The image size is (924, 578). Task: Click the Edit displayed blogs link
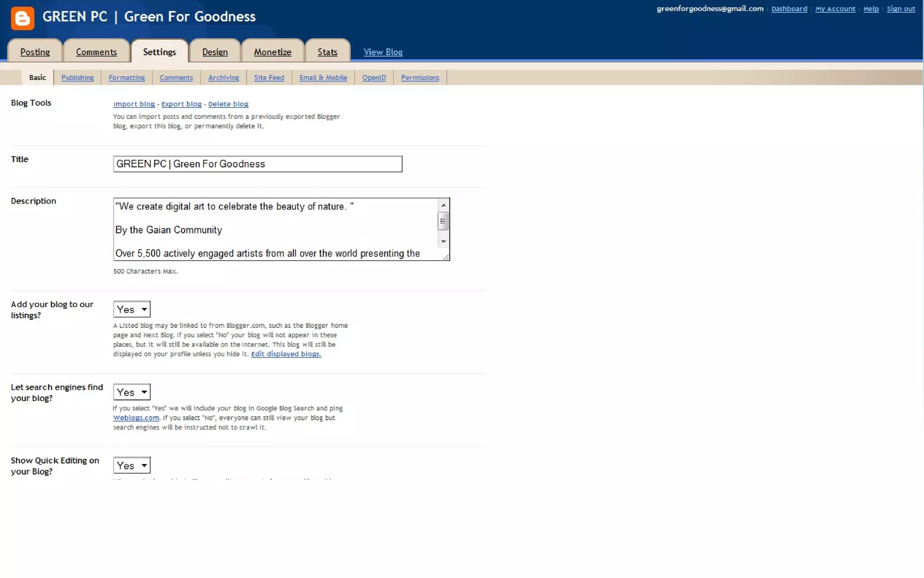pyautogui.click(x=286, y=354)
